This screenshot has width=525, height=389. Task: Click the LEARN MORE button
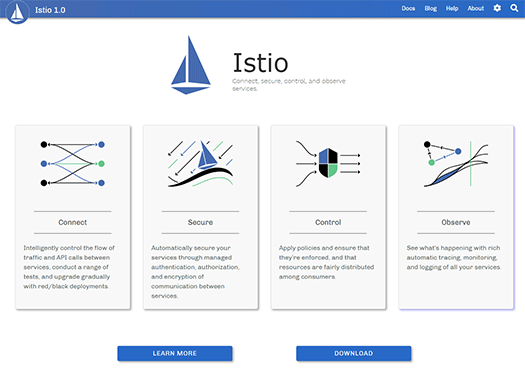[x=175, y=354]
